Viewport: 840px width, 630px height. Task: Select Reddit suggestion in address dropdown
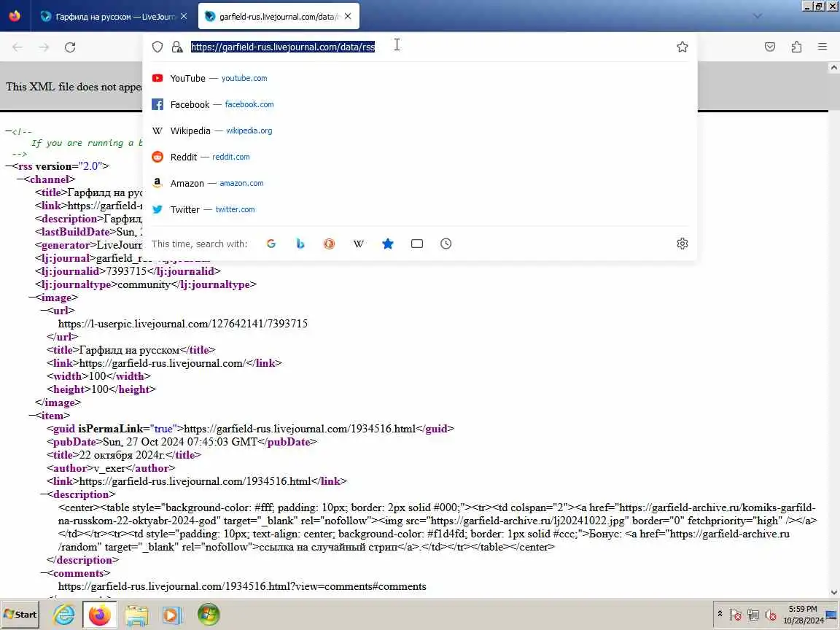pyautogui.click(x=420, y=157)
